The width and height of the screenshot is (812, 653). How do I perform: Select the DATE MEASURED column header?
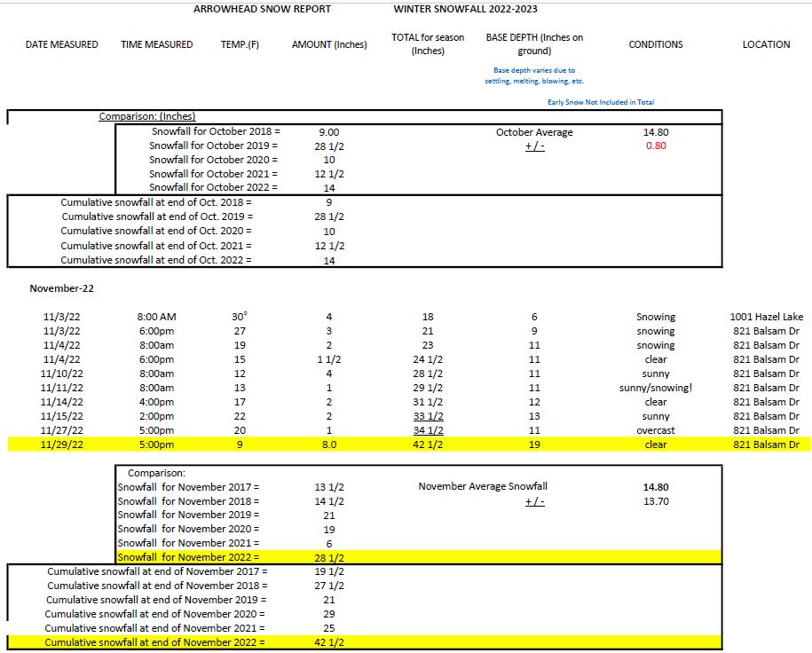61,44
